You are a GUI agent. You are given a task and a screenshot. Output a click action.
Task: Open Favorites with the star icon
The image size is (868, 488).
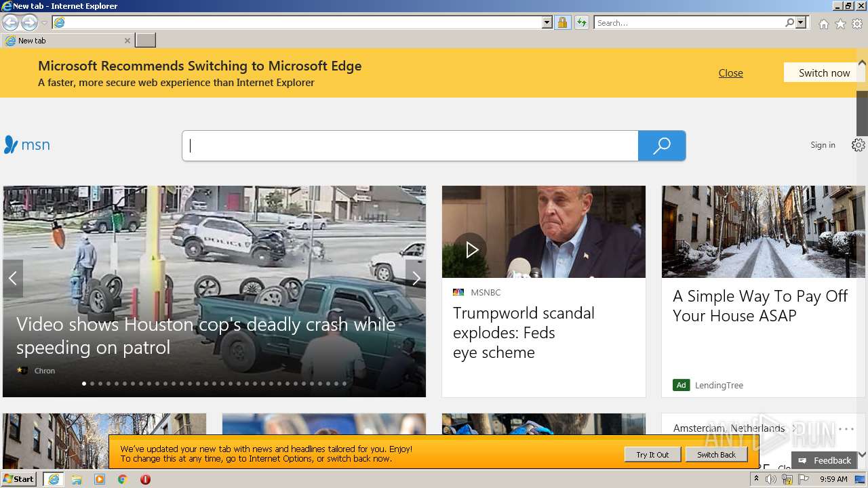point(840,24)
